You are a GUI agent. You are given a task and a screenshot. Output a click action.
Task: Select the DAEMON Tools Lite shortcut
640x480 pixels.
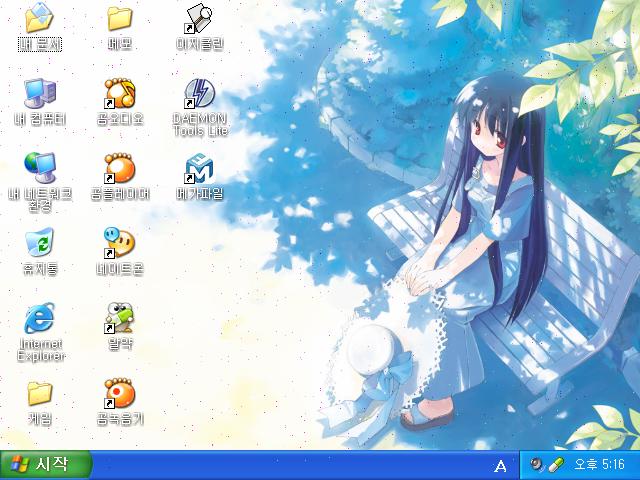pos(200,95)
